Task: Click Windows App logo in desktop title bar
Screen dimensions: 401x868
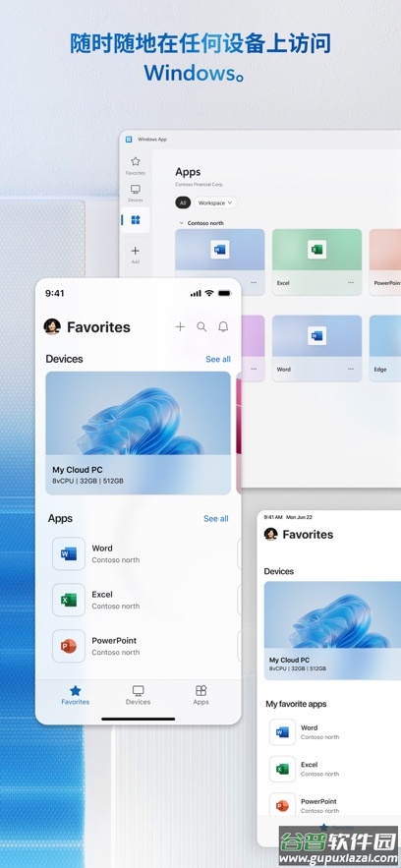Action: coord(129,139)
